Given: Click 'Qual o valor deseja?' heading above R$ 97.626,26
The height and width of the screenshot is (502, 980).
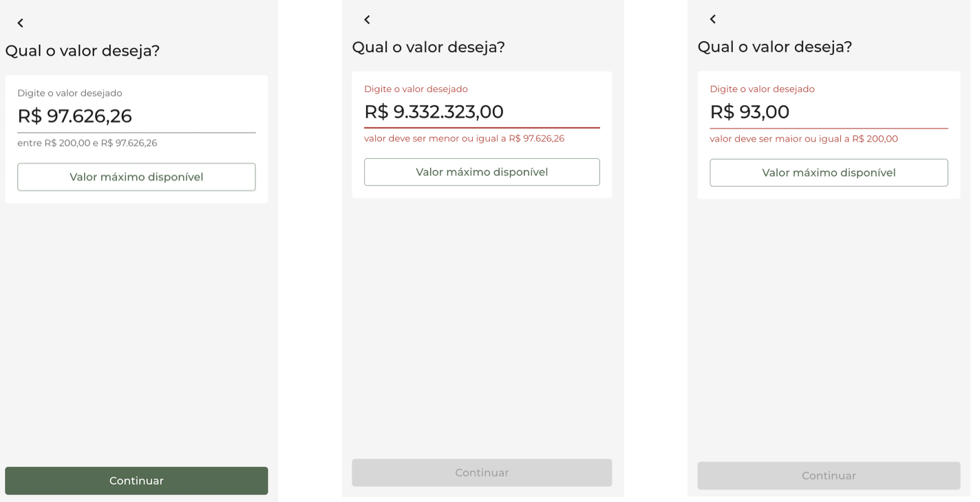Looking at the screenshot, I should pyautogui.click(x=83, y=51).
